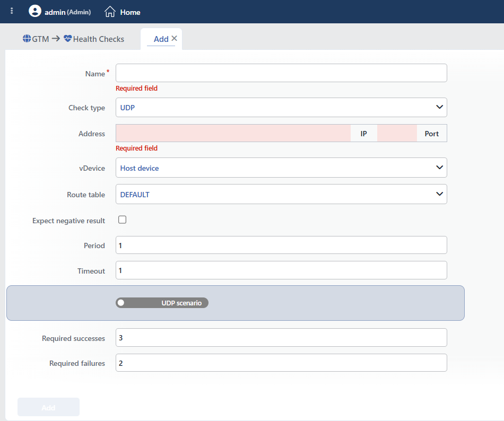Image resolution: width=504 pixels, height=421 pixels.
Task: Click the Address IP input field
Action: [233, 133]
